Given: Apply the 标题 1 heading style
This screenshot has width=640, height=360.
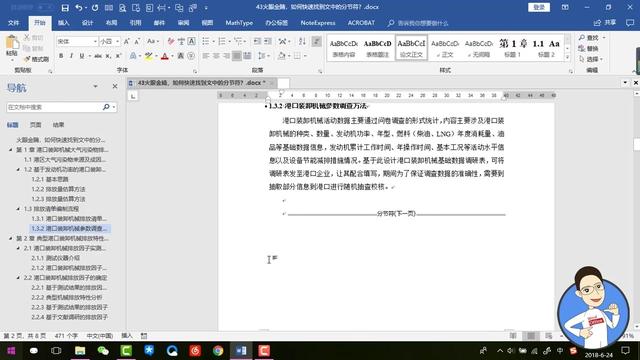Looking at the screenshot, I should pyautogui.click(x=513, y=48).
